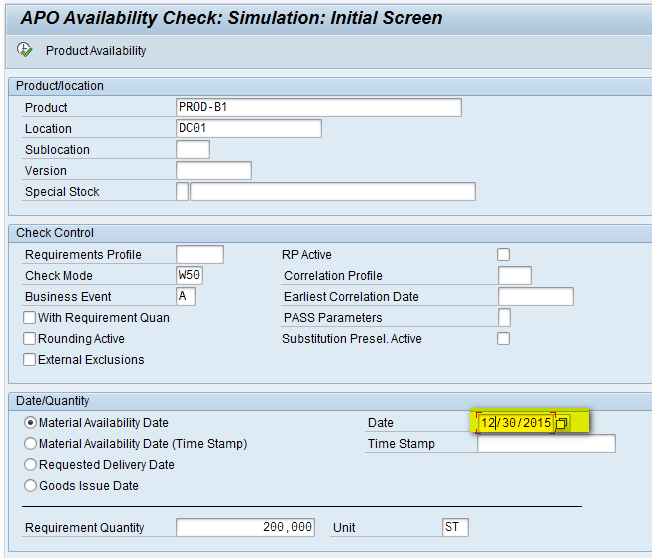Image resolution: width=652 pixels, height=558 pixels.
Task: Select the Requested Delivery Date radio button
Action: [30, 464]
